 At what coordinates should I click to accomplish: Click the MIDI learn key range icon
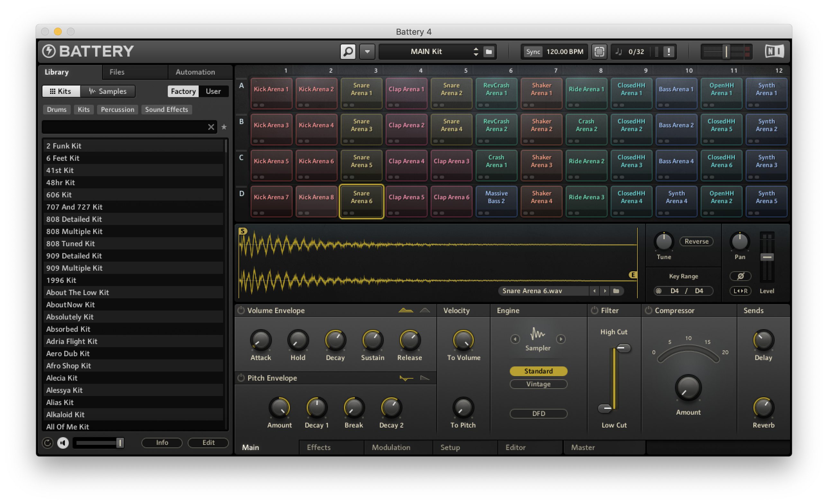point(659,291)
